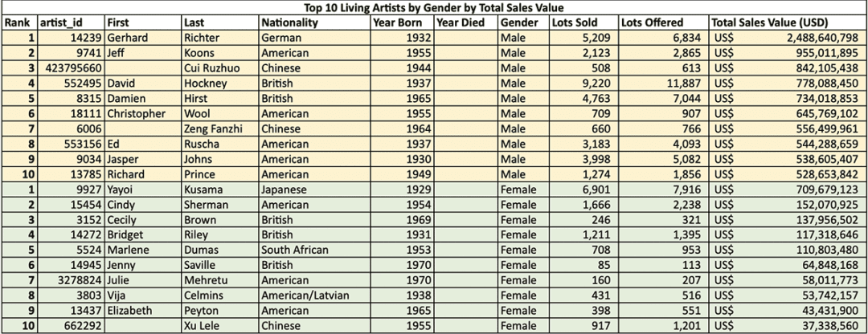
Task: Click the "Total Sales Value (USD)" header
Action: [x=769, y=22]
